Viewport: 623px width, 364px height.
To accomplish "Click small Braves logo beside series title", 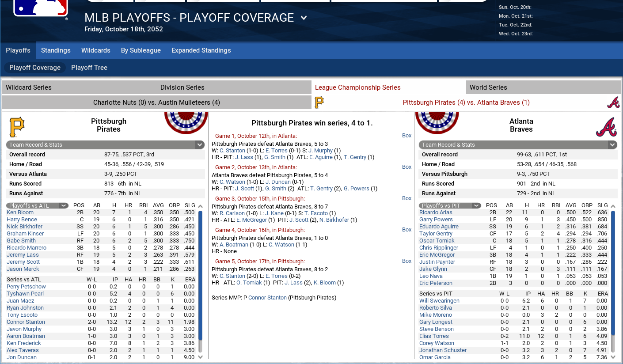I will click(x=613, y=102).
